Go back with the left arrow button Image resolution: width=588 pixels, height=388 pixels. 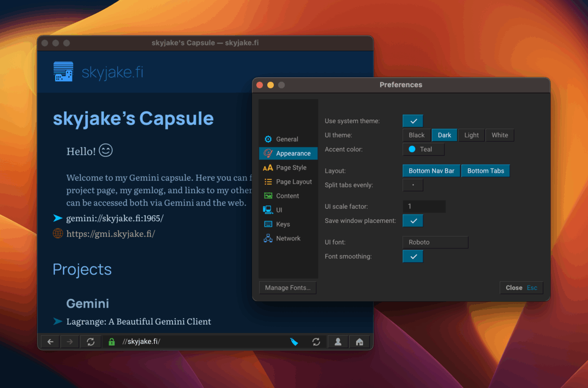[50, 342]
